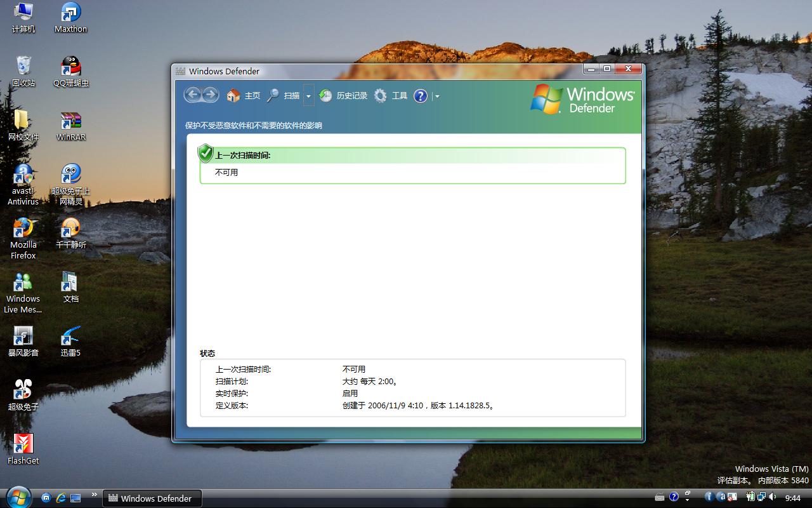Click the Show Desktop Quick Launch icon
Image resolution: width=812 pixels, height=508 pixels.
coord(75,498)
